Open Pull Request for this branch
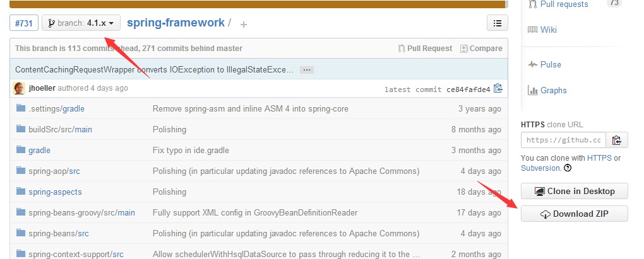644x259 pixels. coord(425,49)
